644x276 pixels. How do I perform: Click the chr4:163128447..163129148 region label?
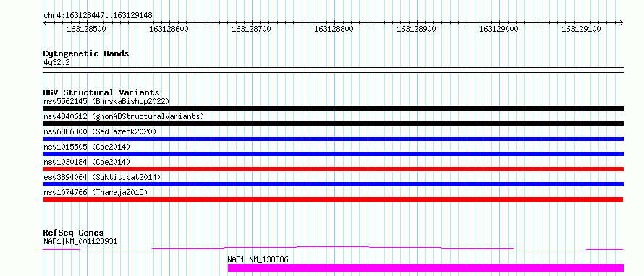pyautogui.click(x=98, y=16)
